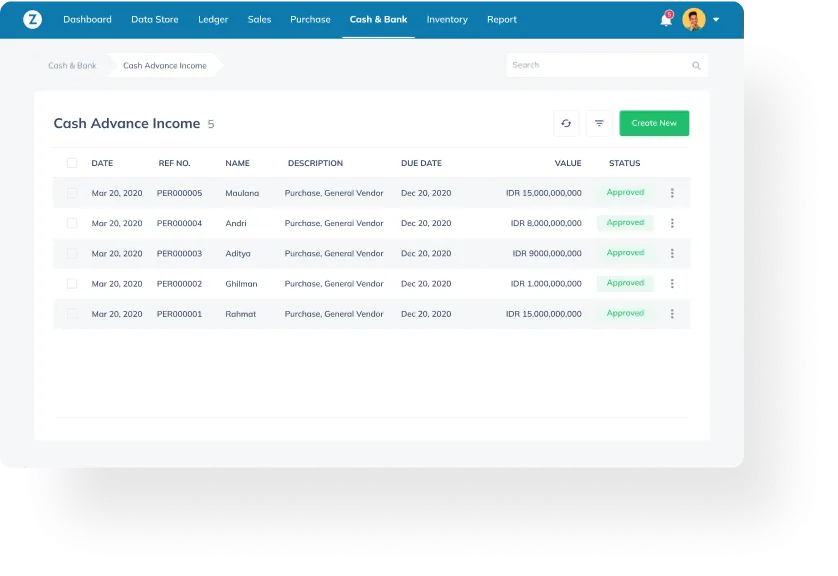This screenshot has height=576, width=838.
Task: Check the Aditya row checkbox
Action: [x=72, y=253]
